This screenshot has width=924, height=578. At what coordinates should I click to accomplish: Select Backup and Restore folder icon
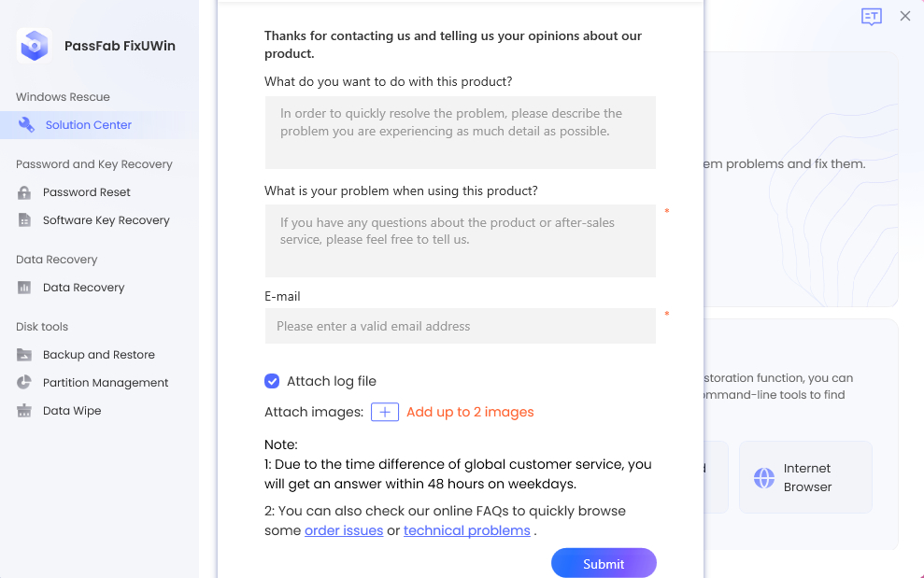24,355
